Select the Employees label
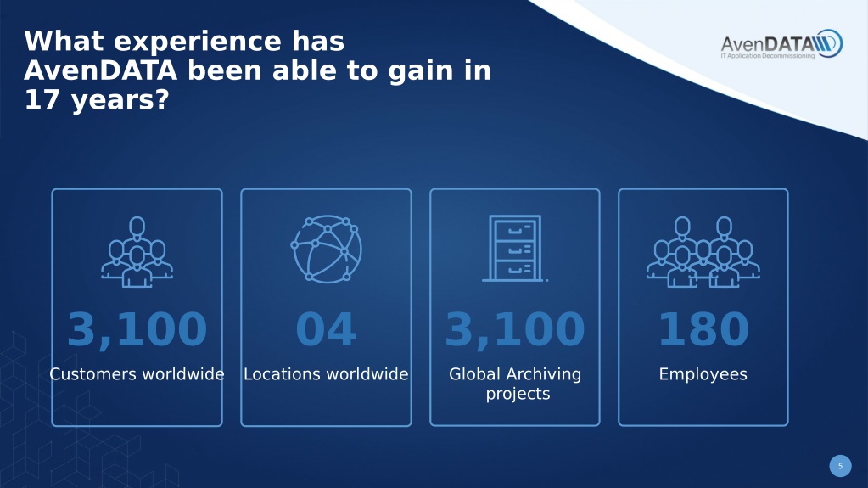The height and width of the screenshot is (488, 868). [703, 375]
